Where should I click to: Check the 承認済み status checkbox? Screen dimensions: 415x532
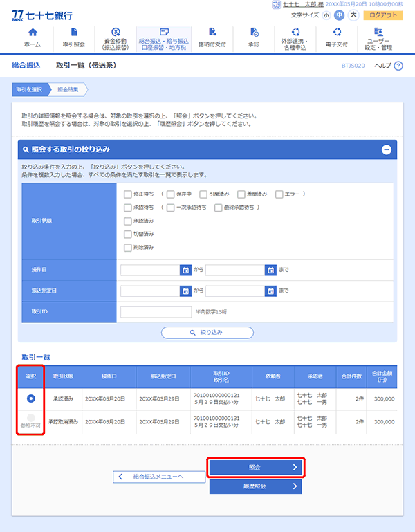[127, 221]
